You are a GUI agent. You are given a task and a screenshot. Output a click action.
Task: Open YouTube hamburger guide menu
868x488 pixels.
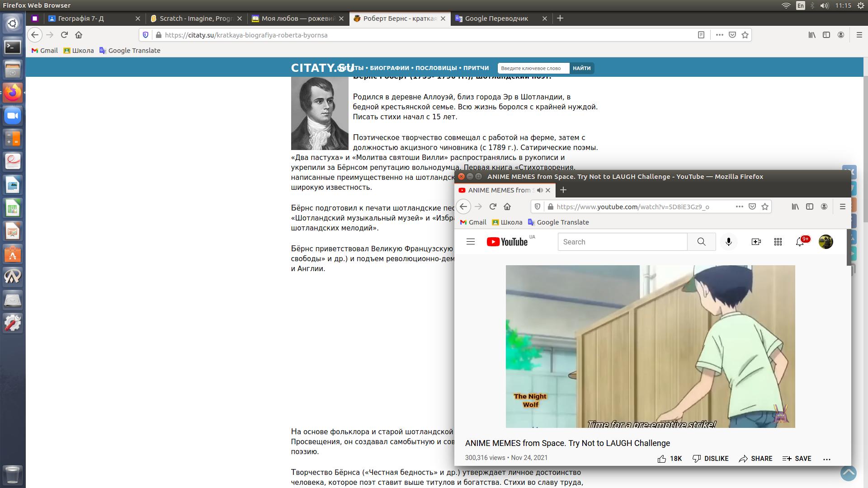pyautogui.click(x=470, y=242)
